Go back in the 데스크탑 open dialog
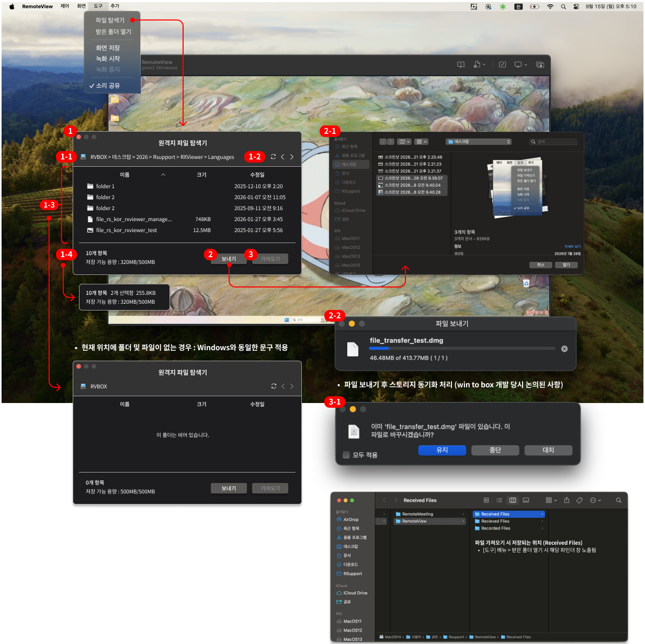The image size is (645, 644). (383, 142)
